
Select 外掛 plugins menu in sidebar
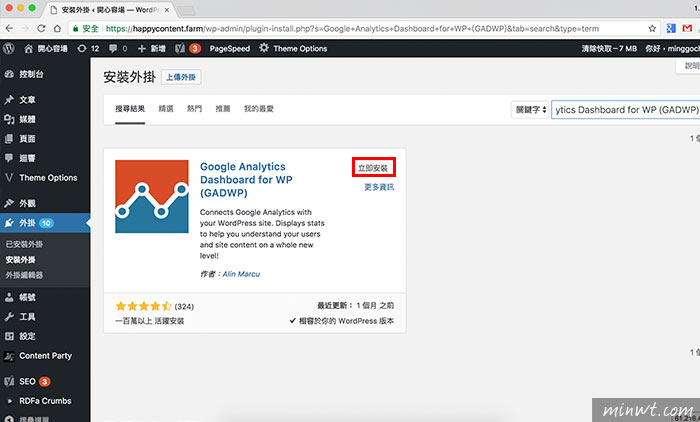pyautogui.click(x=45, y=223)
